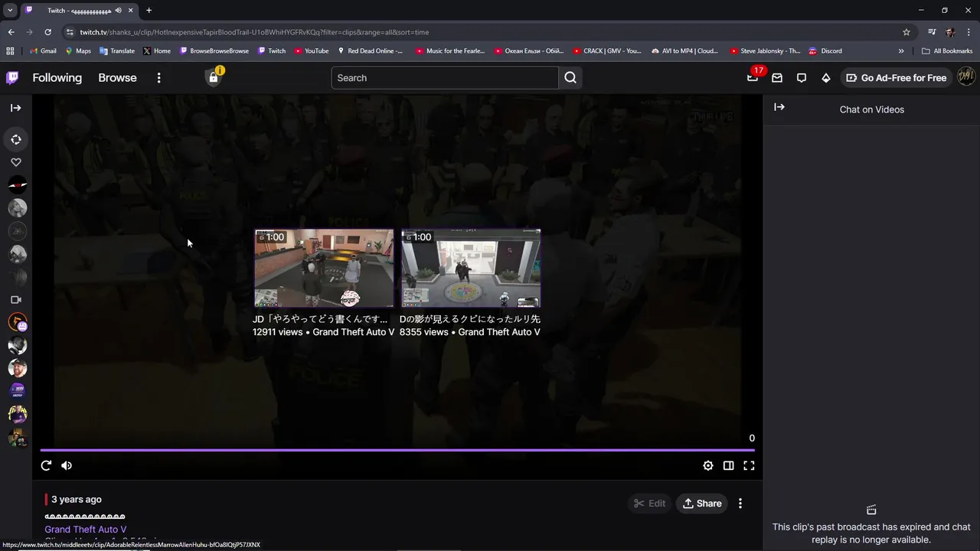Open the user profile avatar menu

pos(966,77)
